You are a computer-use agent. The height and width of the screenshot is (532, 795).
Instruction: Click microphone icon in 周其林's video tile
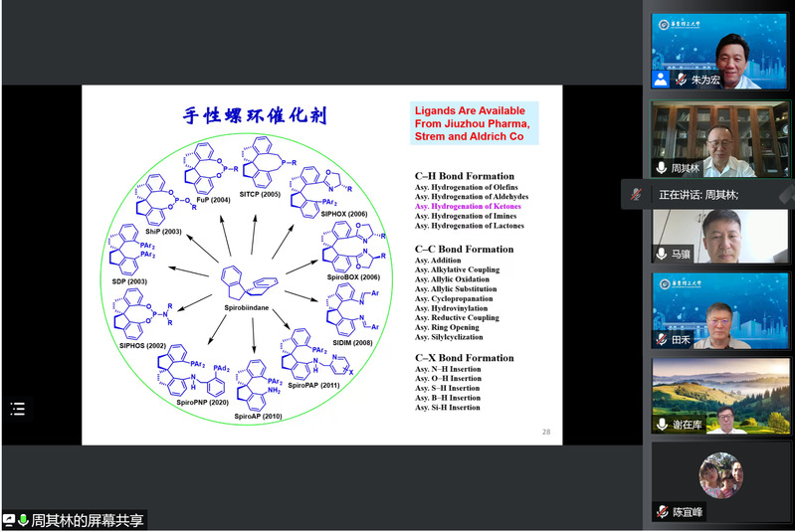point(662,167)
